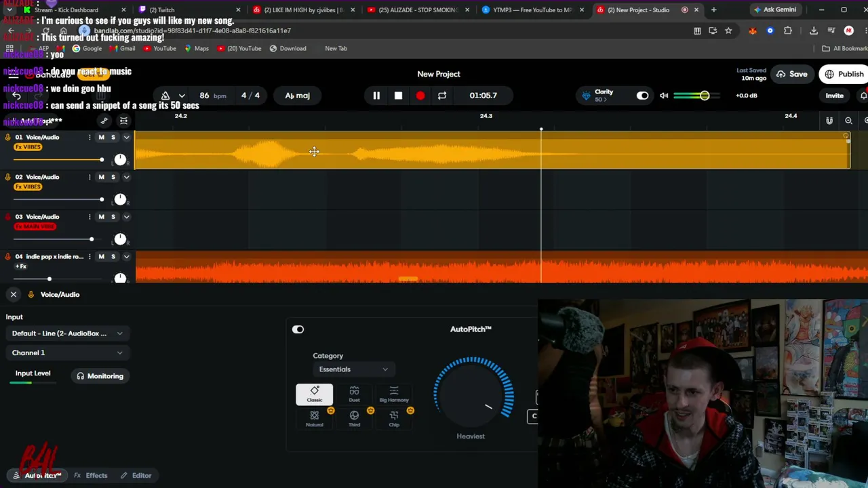868x488 pixels.
Task: Toggle loop cycle mode
Action: tap(442, 96)
